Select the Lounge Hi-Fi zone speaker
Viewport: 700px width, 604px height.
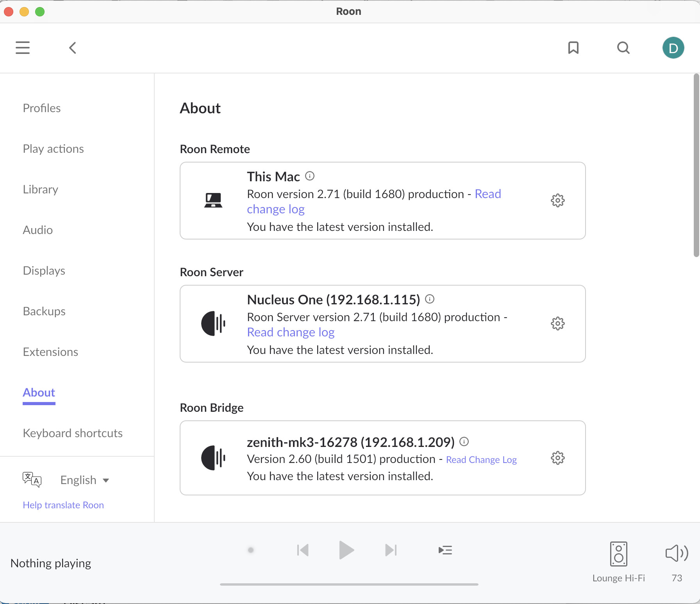(x=619, y=554)
